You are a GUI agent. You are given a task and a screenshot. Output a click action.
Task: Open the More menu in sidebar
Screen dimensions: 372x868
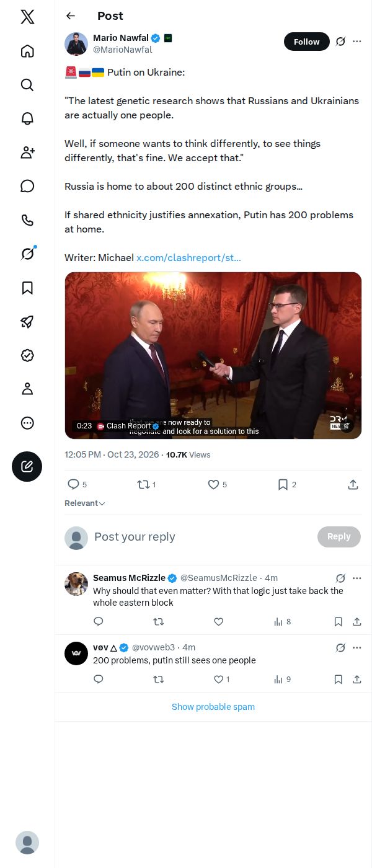point(27,423)
